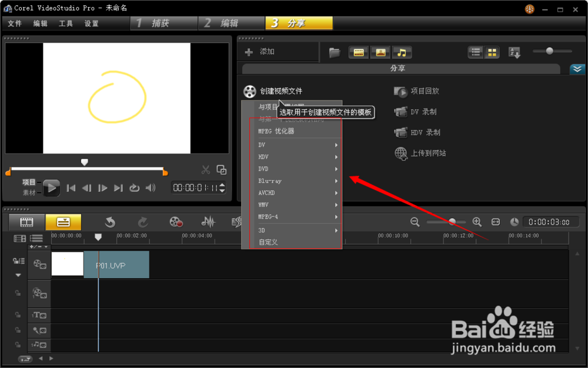
Task: Switch to step 1 捕获 tab
Action: 164,24
